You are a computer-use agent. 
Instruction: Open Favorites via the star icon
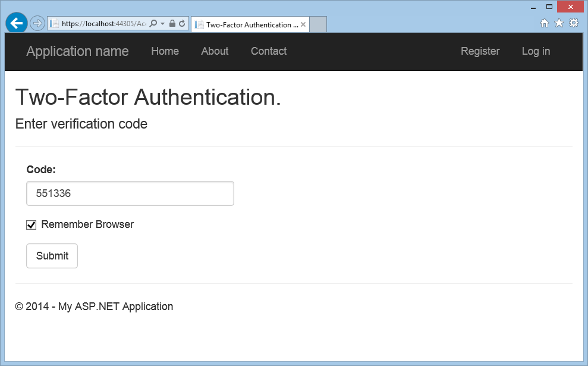pos(559,22)
